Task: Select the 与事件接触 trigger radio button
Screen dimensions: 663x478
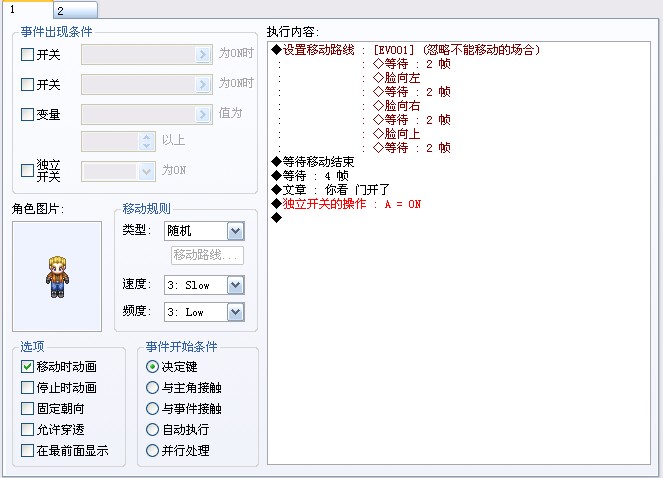Action: pos(152,408)
